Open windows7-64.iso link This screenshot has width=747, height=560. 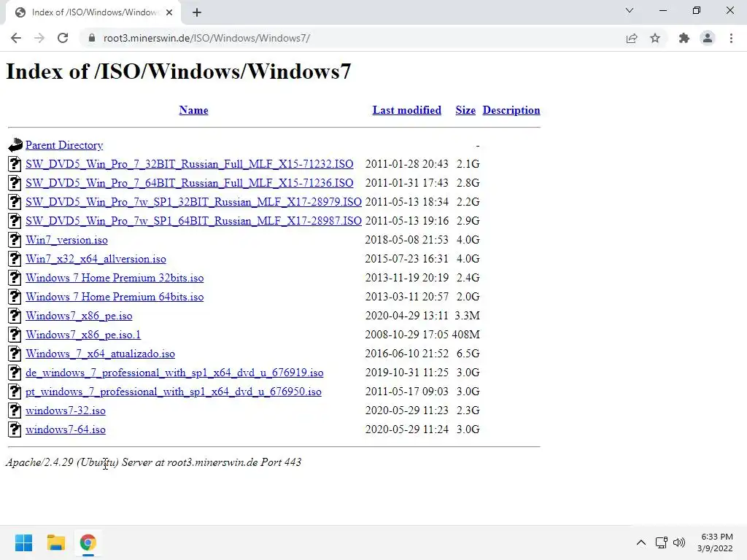[x=66, y=429]
